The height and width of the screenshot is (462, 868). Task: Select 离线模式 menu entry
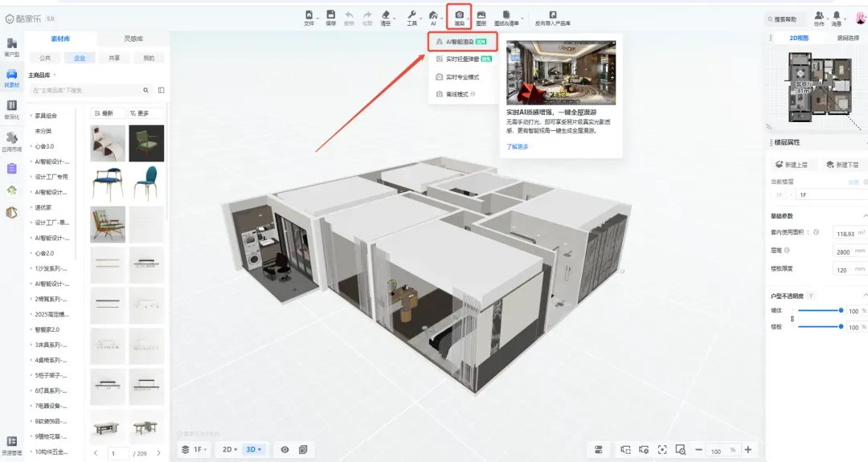[x=464, y=94]
